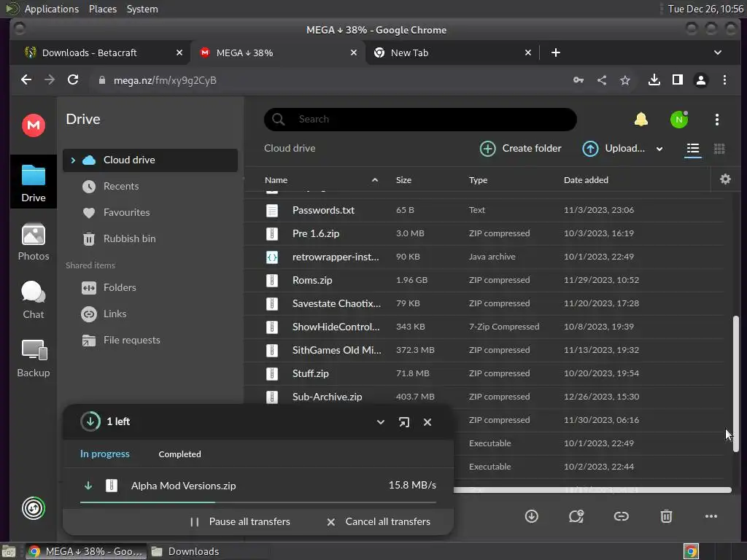The height and width of the screenshot is (560, 747).
Task: Open more actions ellipsis in bottom bar
Action: click(x=711, y=516)
